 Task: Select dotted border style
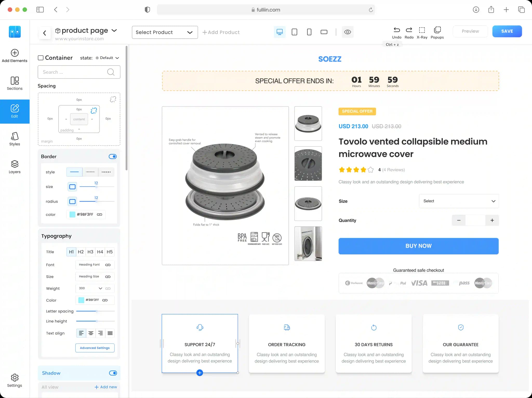click(90, 172)
